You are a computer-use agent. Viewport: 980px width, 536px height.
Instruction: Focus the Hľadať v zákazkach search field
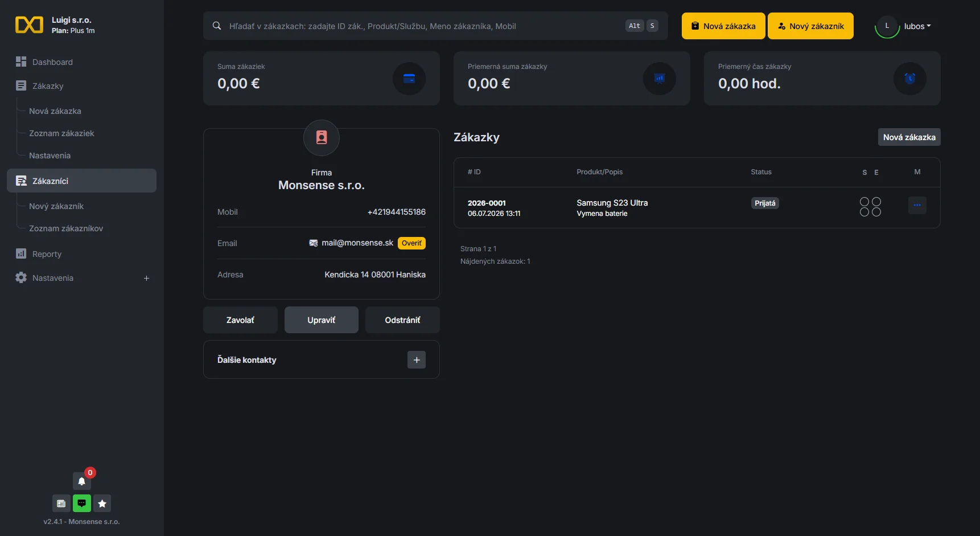436,26
